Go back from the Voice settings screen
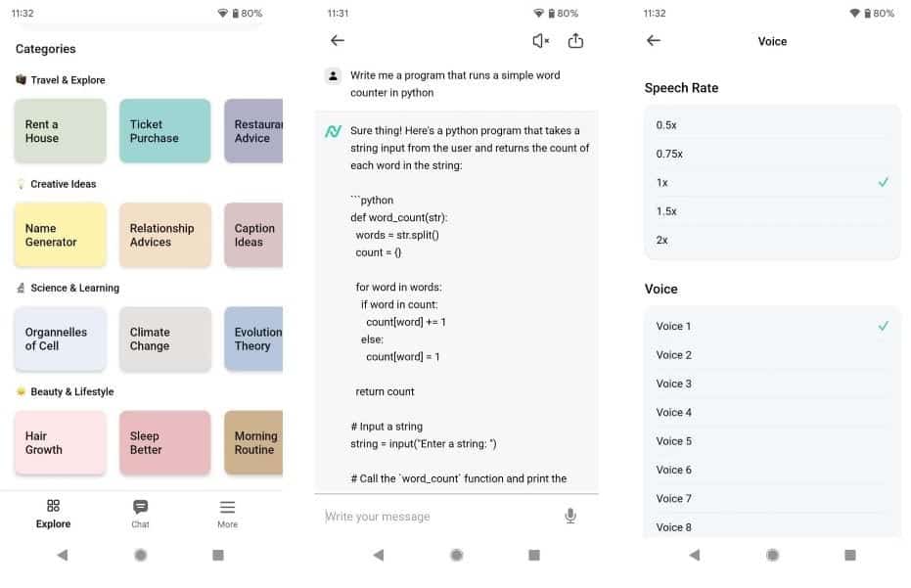Image resolution: width=911 pixels, height=588 pixels. tap(654, 41)
